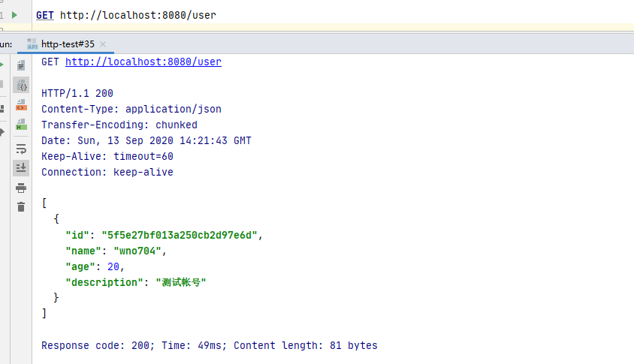
Task: Click the GET method keyword in editor
Action: pos(44,15)
